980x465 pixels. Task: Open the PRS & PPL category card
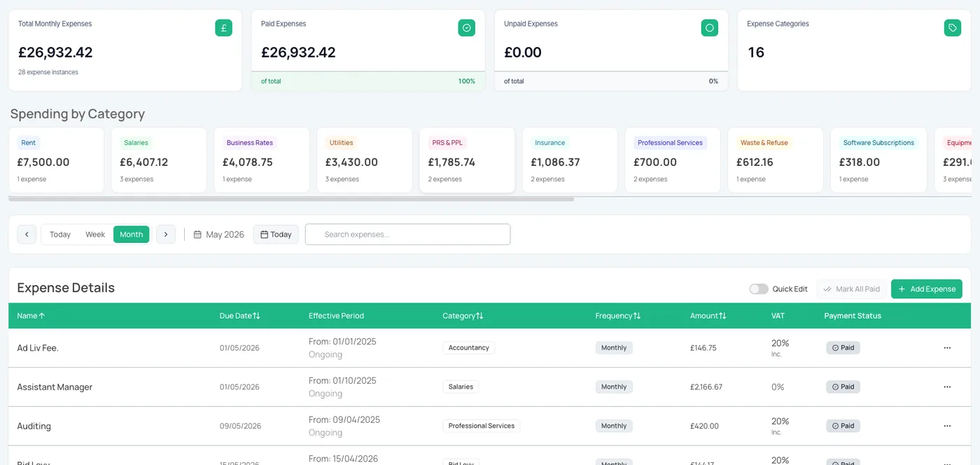(468, 160)
